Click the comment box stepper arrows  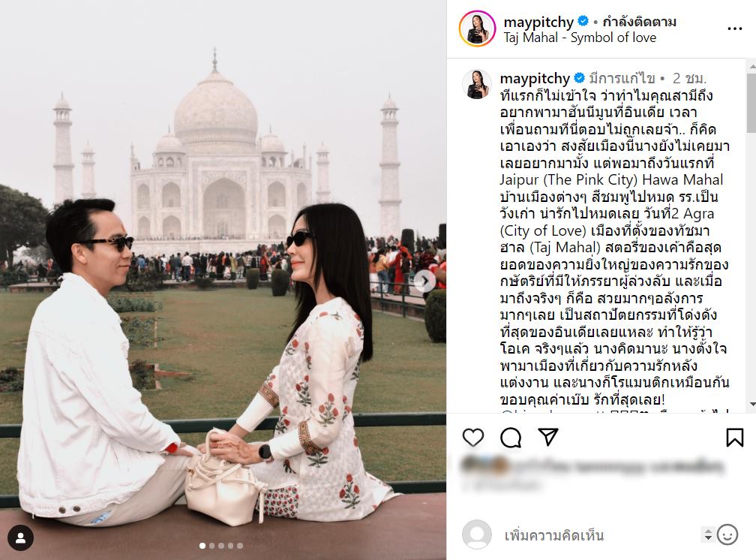(x=708, y=534)
